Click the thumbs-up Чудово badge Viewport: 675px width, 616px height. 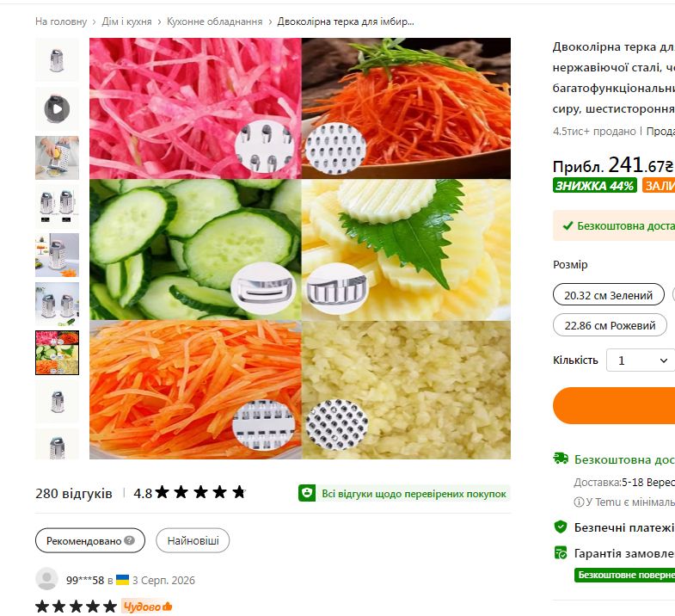(147, 607)
